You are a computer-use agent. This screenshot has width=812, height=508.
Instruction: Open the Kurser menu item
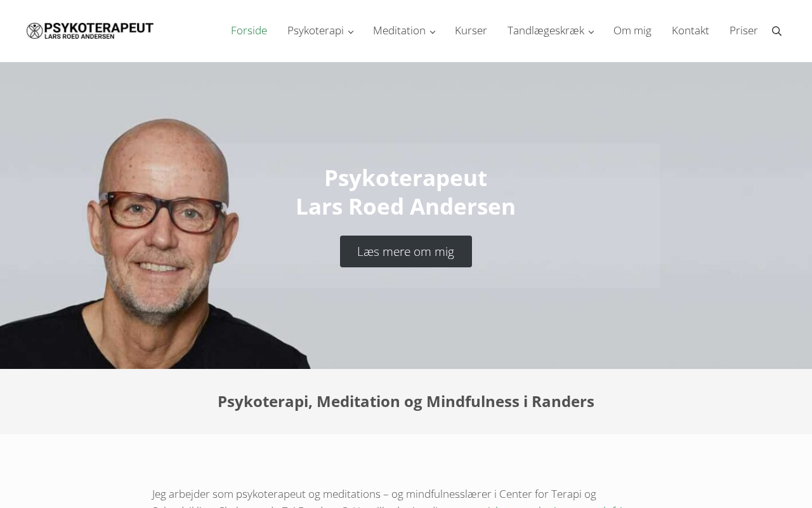pyautogui.click(x=471, y=30)
